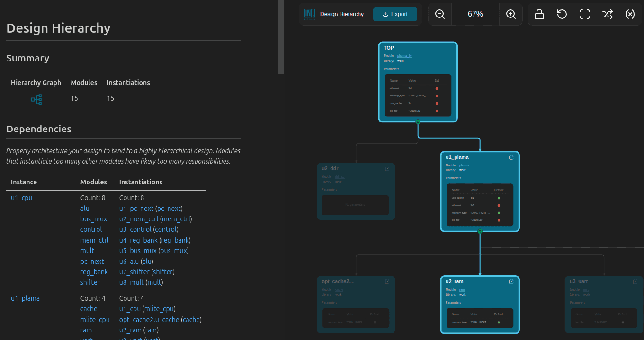Click the use_cache row in u1_plama parameters
The image size is (644, 340).
click(x=480, y=198)
